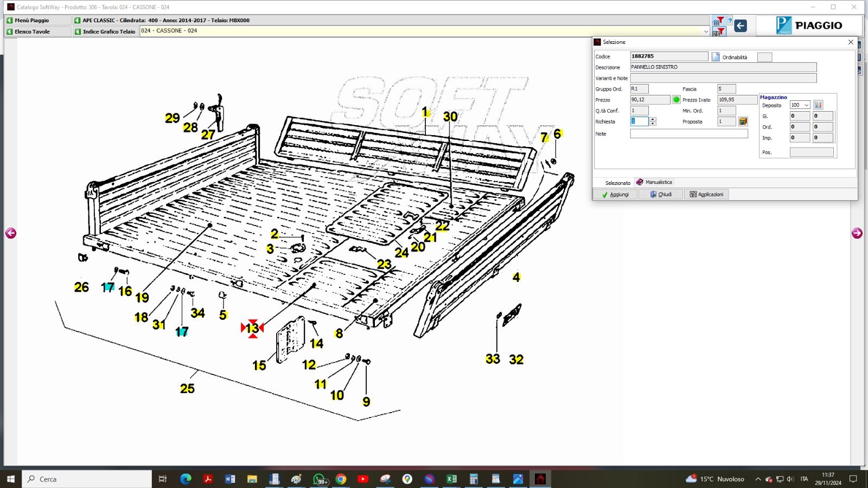Open Excel from the Windows taskbar
868x488 pixels.
pos(451,479)
